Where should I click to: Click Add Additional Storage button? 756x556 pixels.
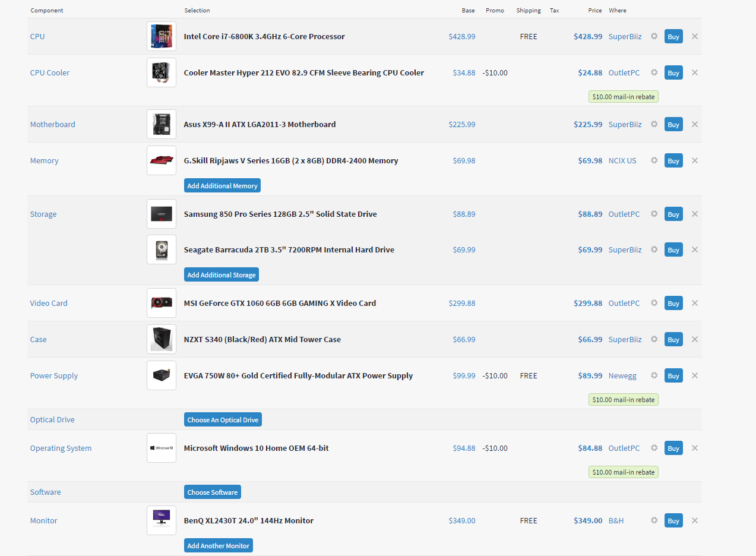(222, 275)
